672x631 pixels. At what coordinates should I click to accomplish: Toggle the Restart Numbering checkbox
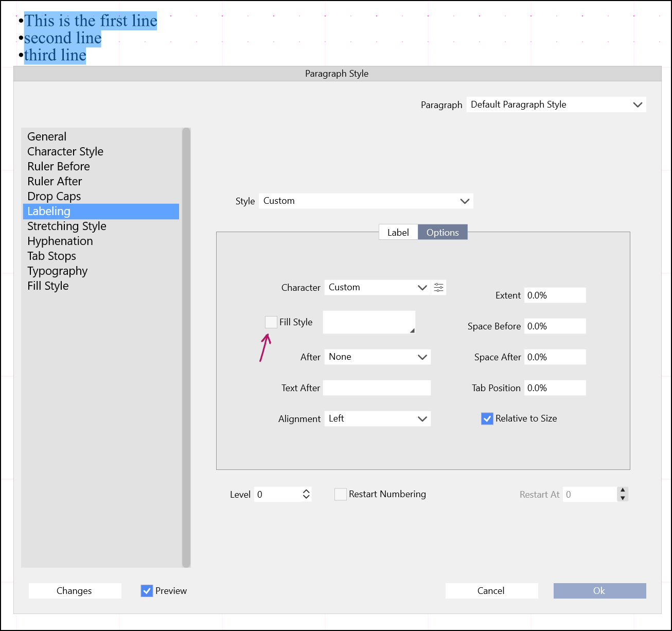coord(341,494)
